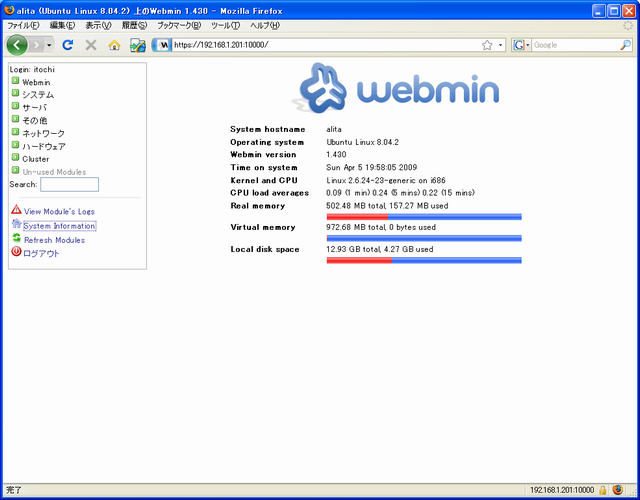Click the Forward navigation arrow

coord(36,45)
